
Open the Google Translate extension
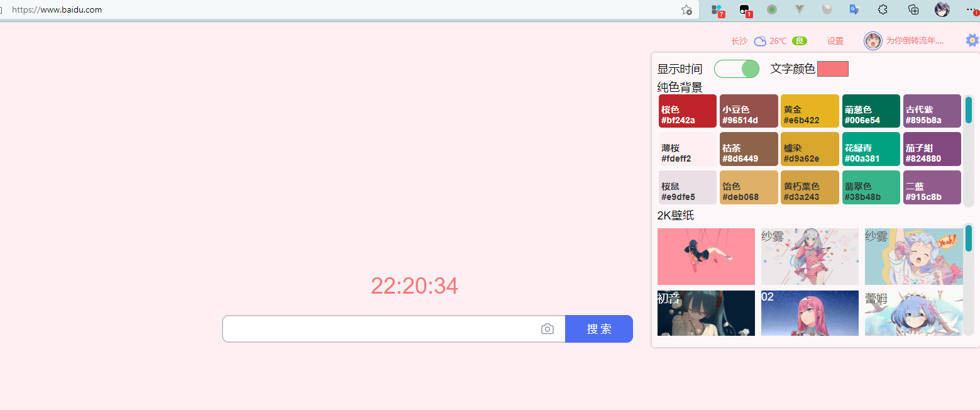click(854, 9)
